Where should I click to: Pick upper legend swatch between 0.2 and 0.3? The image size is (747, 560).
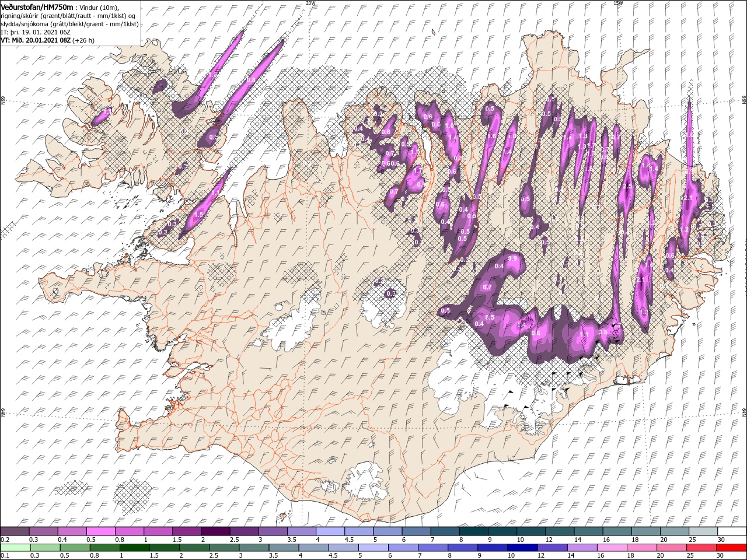[x=15, y=531]
